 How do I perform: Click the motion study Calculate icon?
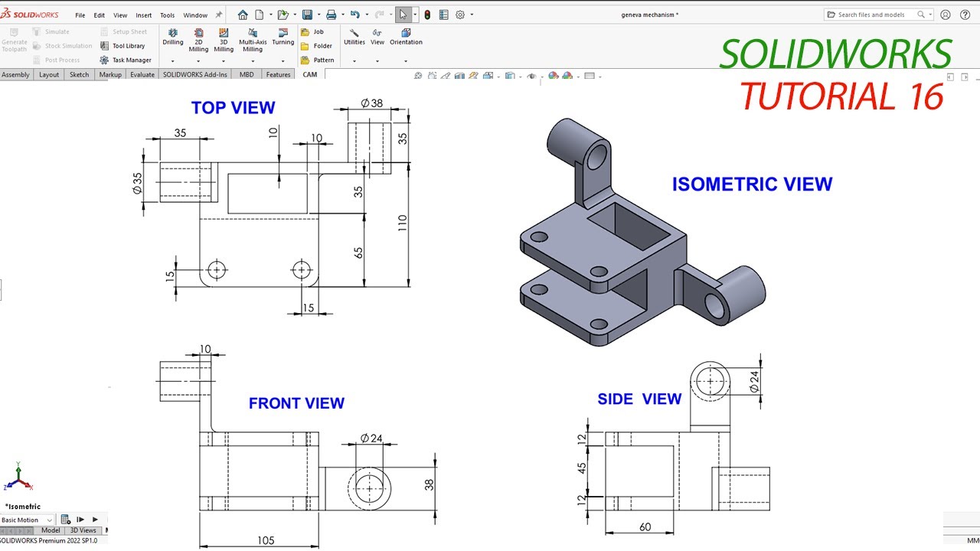point(65,520)
